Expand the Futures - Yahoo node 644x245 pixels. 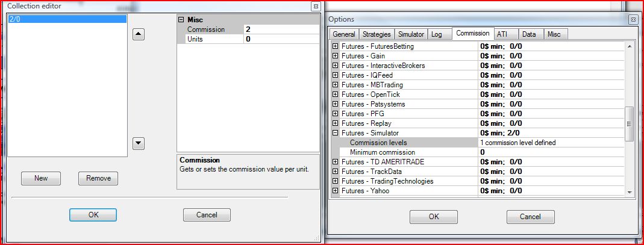pos(336,191)
